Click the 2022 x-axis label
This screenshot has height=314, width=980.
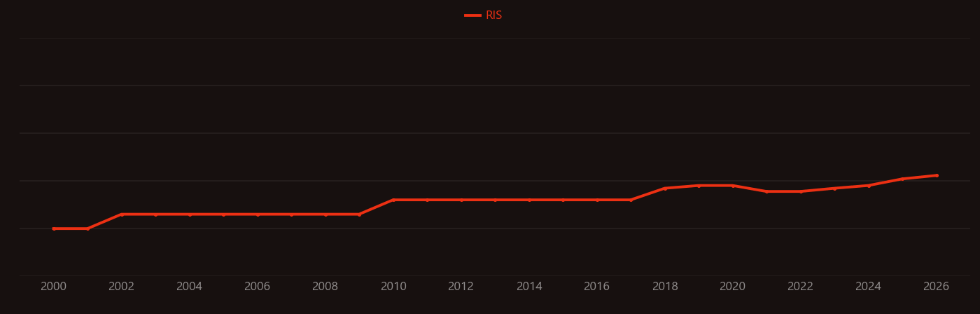(801, 287)
